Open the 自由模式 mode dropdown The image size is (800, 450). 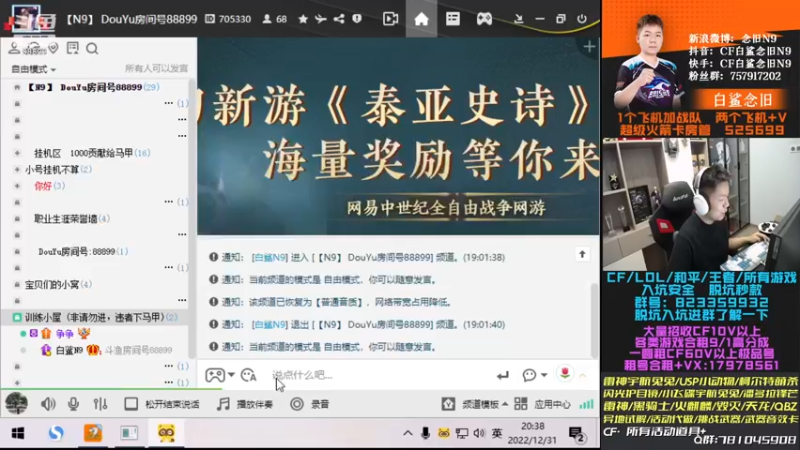click(34, 69)
